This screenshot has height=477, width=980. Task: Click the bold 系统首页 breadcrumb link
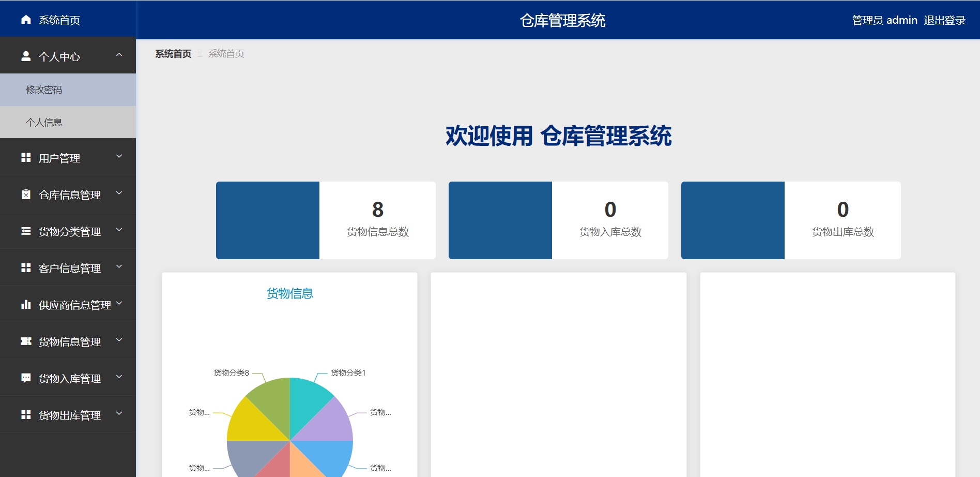173,54
